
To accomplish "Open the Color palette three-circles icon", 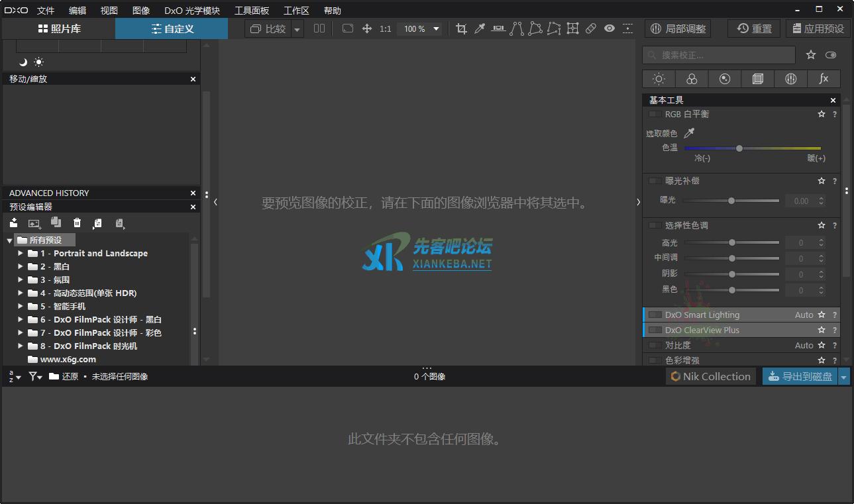I will click(x=692, y=79).
